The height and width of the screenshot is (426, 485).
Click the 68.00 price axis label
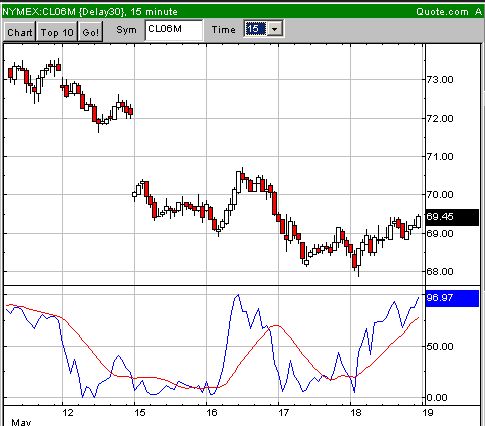[440, 271]
